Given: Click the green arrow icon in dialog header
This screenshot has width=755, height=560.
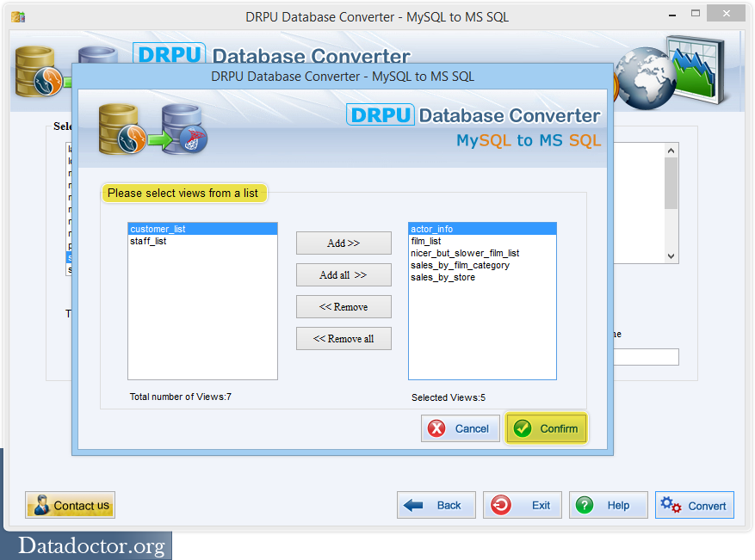Looking at the screenshot, I should 160,140.
